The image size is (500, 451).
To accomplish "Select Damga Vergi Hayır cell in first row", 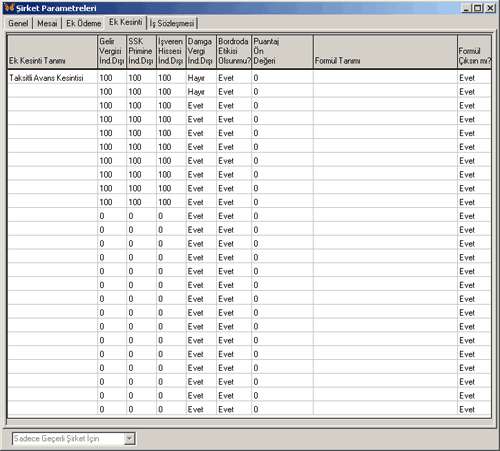I will tap(201, 78).
